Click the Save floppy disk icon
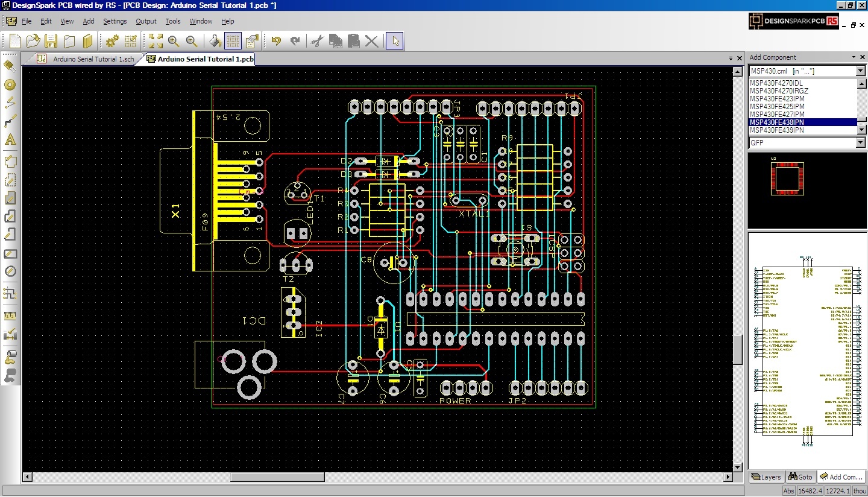The width and height of the screenshot is (868, 497). (x=51, y=41)
